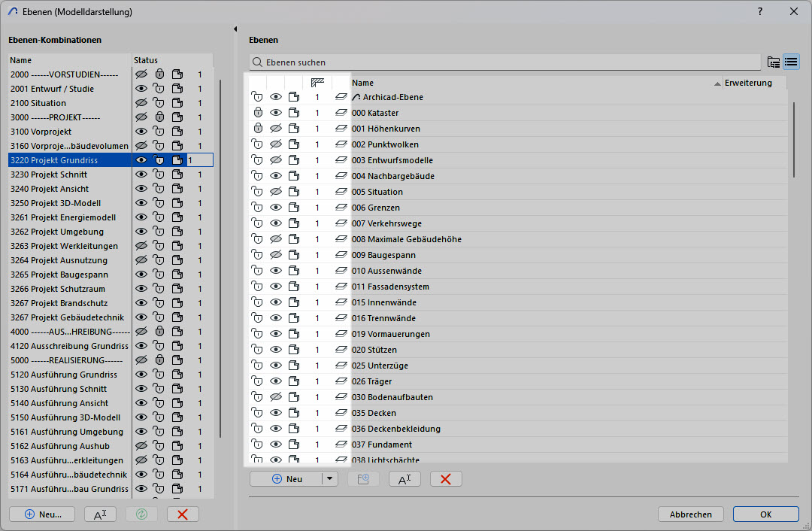Show the 003 Entwurfsmodelle layer
812x531 pixels.
click(x=276, y=160)
